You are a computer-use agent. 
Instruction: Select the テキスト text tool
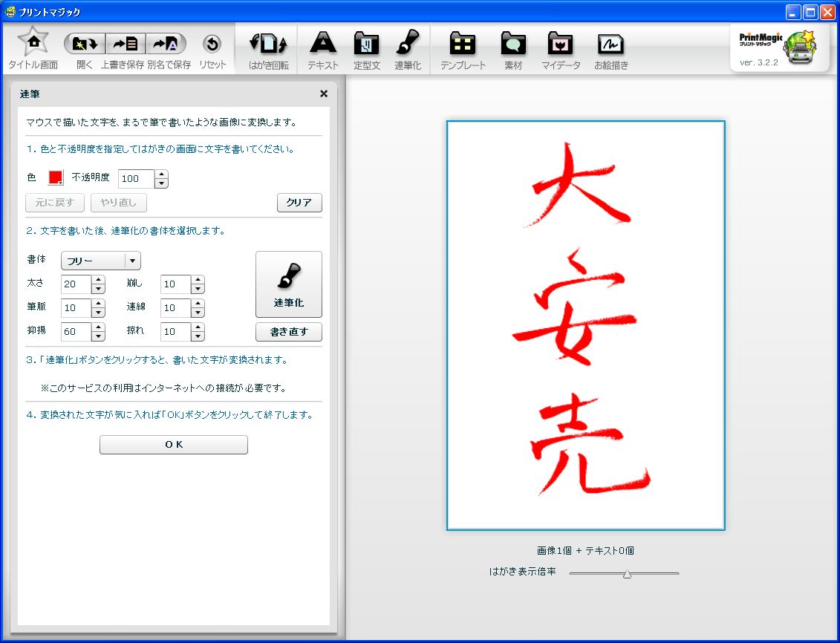(x=323, y=45)
